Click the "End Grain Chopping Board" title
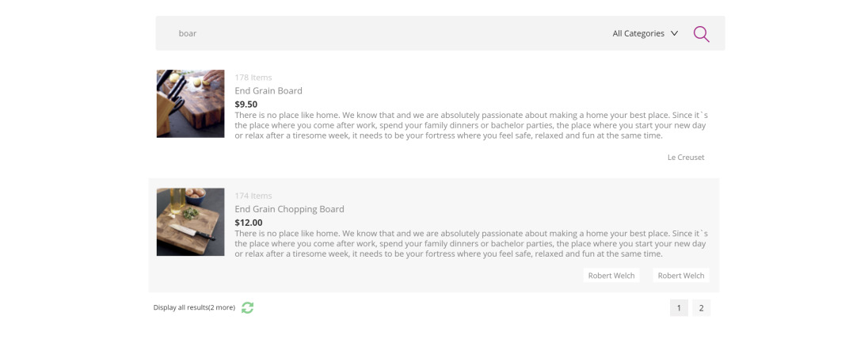Screen dimensions: 868x339 (289, 209)
